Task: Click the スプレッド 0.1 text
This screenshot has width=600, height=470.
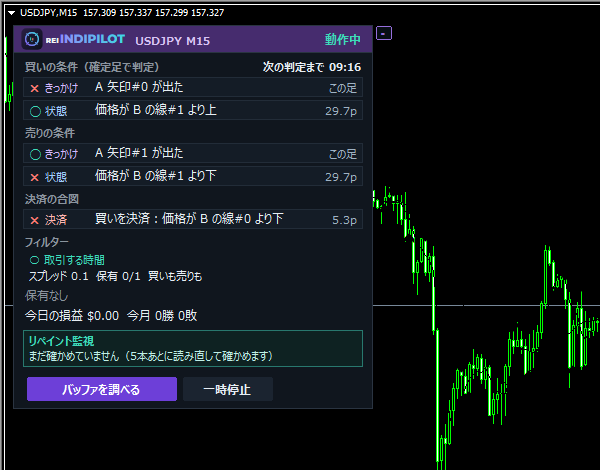Action: (59, 276)
